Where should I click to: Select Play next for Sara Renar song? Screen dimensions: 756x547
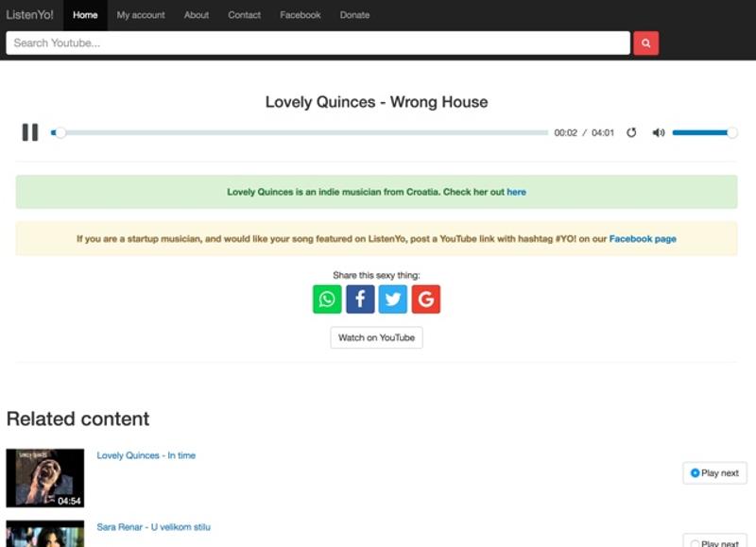click(x=714, y=542)
